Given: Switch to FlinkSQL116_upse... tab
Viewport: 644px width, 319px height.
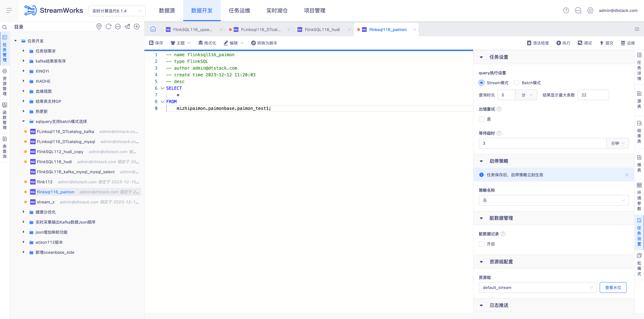Looking at the screenshot, I should coord(193,30).
